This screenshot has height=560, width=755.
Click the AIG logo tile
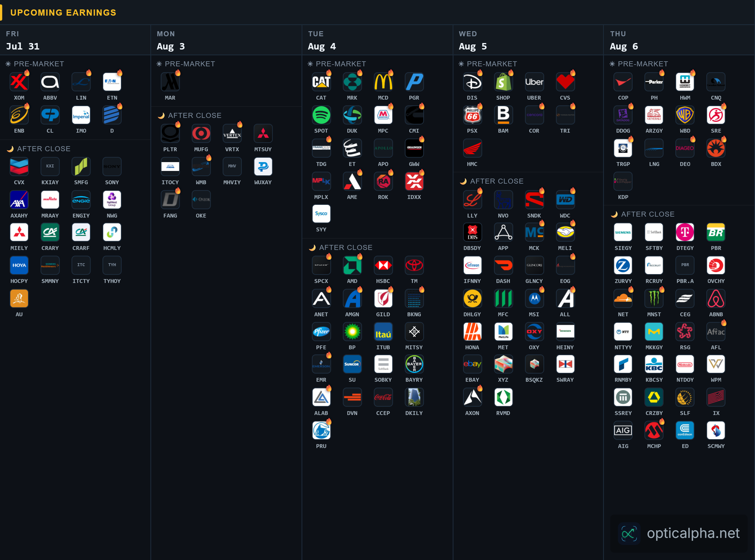[623, 431]
